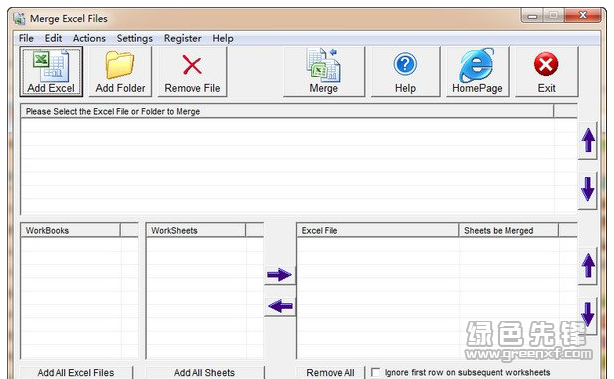
Task: Move merged sheet up with lower arrow
Action: [x=588, y=265]
